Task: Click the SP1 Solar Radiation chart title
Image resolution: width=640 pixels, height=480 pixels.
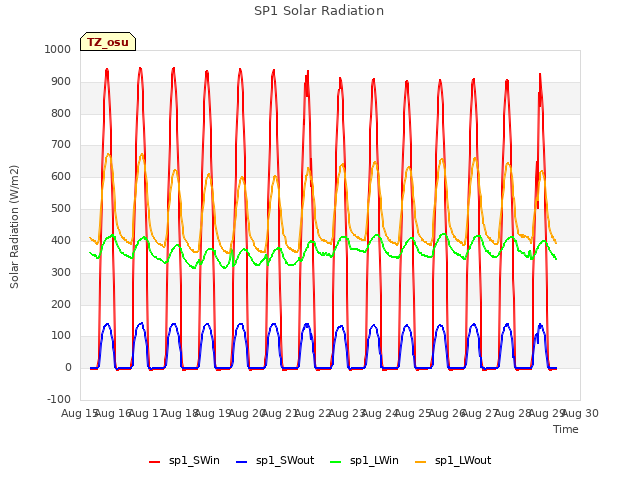Action: 319,11
